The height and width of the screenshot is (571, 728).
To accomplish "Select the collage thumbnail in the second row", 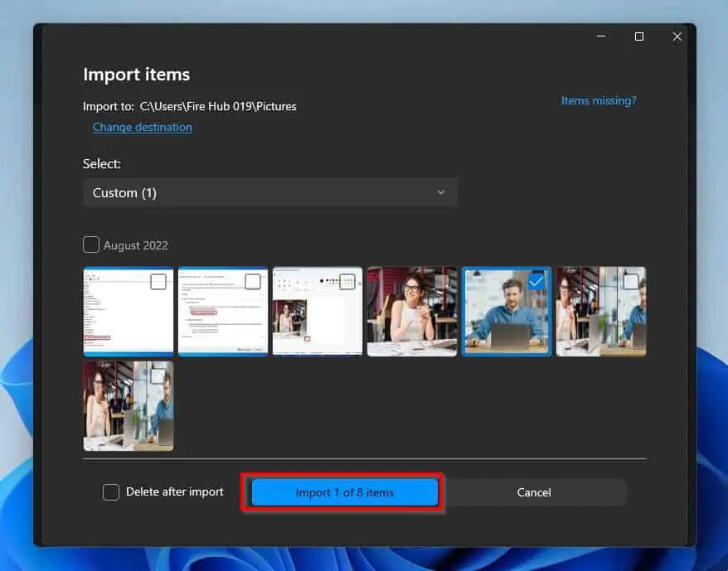I will (x=129, y=406).
